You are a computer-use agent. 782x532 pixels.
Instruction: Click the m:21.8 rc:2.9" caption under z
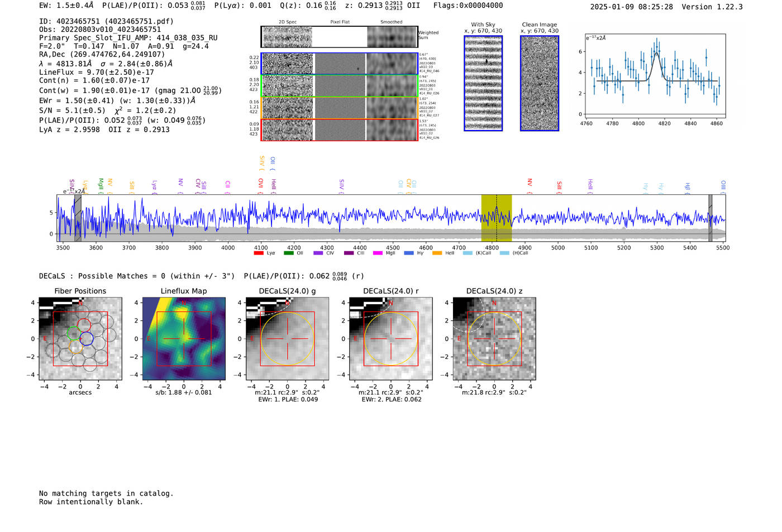(494, 392)
